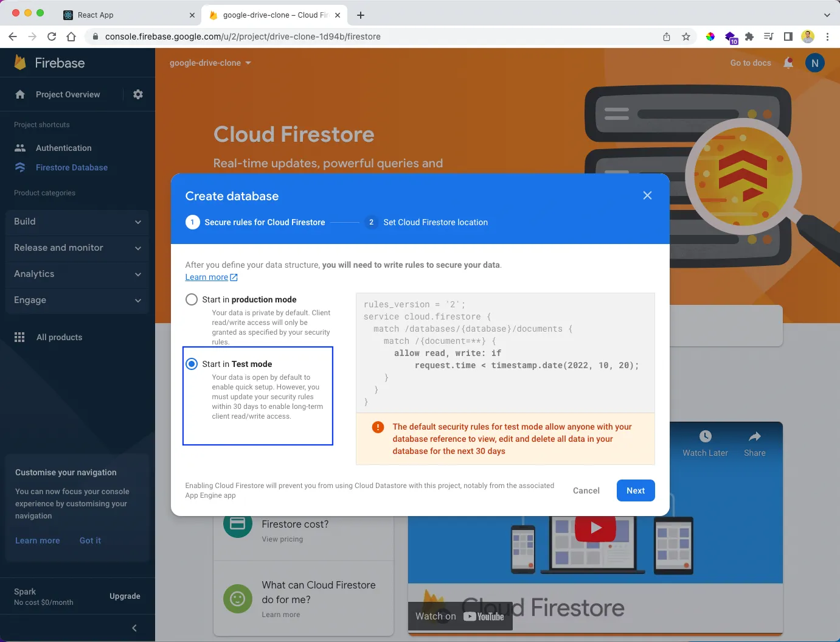Bookmark this page with star icon
840x642 pixels.
(x=686, y=37)
